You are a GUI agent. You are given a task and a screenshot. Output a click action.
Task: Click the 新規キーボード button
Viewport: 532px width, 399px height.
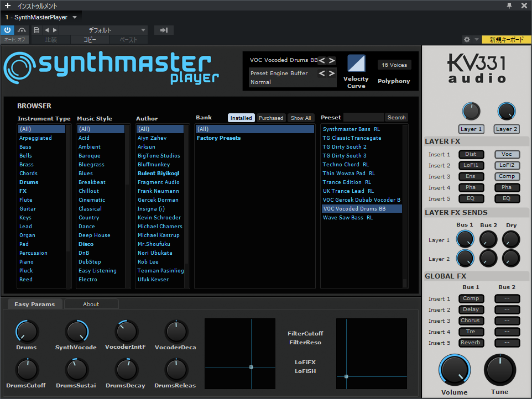click(506, 39)
